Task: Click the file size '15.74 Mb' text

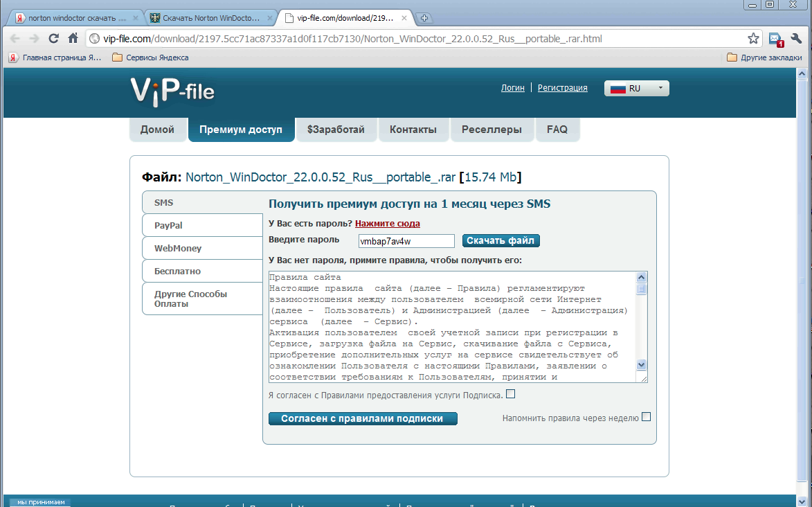Action: [490, 177]
